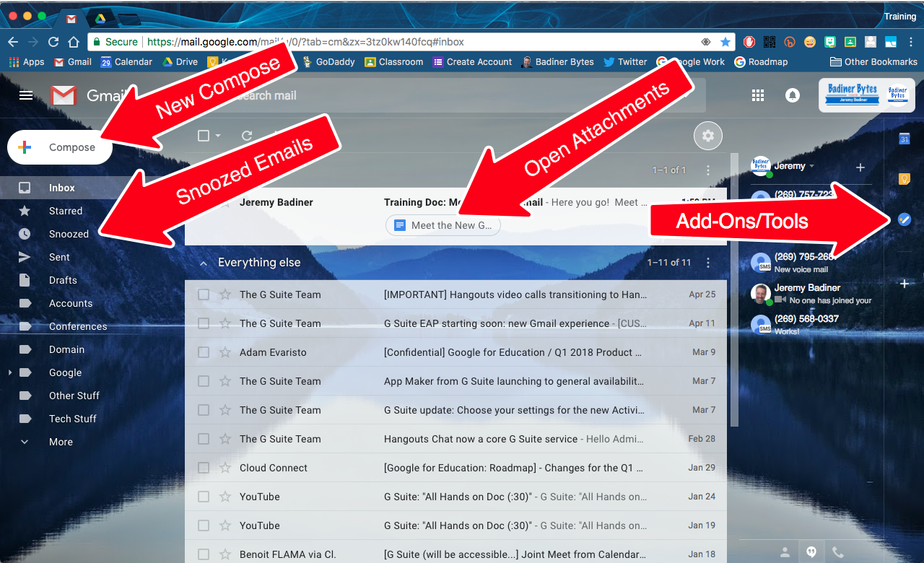This screenshot has width=924, height=563.
Task: Click the Google Classroom extension icon
Action: point(850,42)
